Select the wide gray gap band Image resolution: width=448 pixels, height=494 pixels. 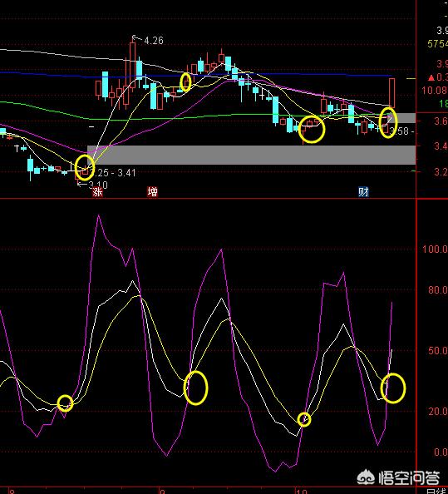pos(252,155)
